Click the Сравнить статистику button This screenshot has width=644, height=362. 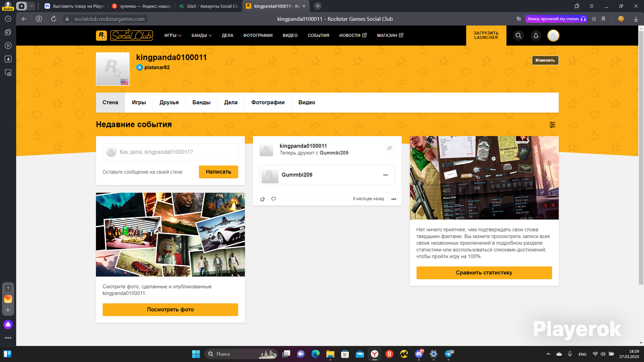click(484, 273)
